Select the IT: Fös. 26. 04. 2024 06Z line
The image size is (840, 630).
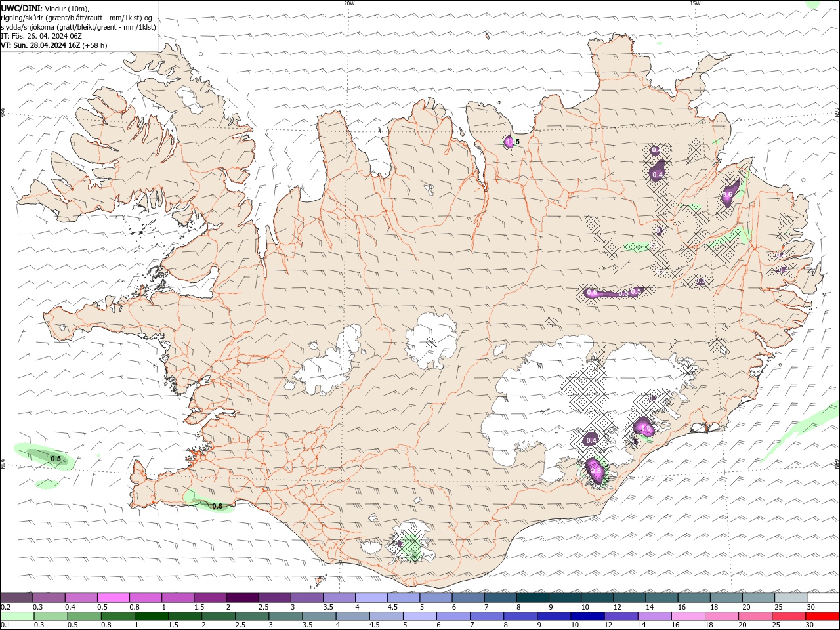pos(41,36)
